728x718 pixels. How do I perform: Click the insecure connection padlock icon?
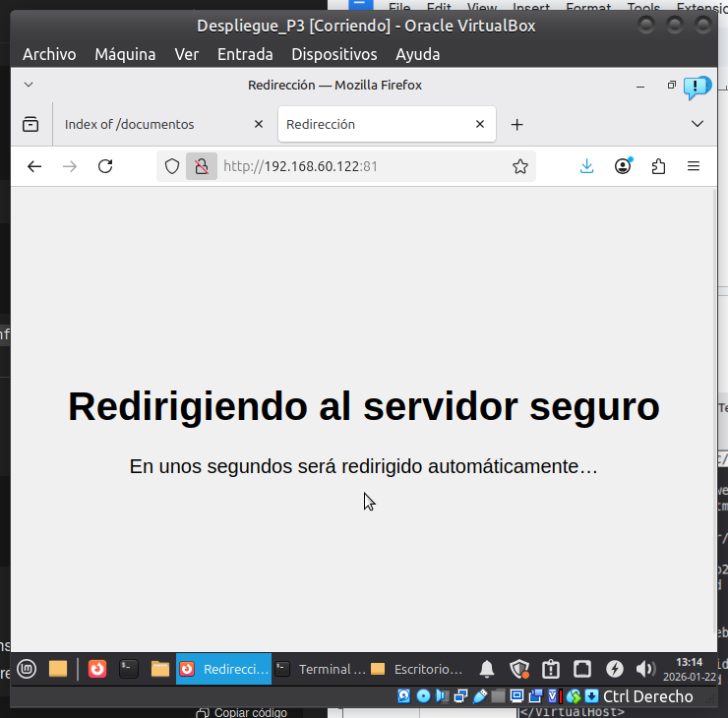[201, 167]
